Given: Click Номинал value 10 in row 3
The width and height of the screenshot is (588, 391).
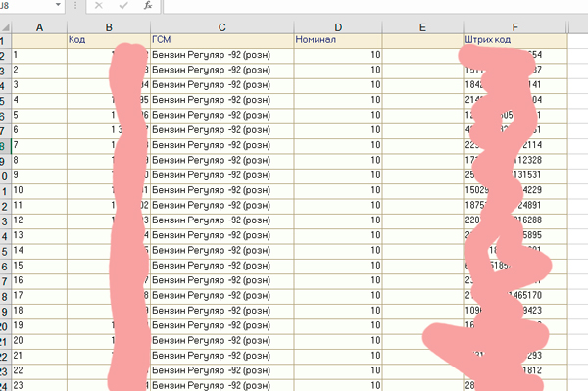Looking at the screenshot, I should (338, 71).
